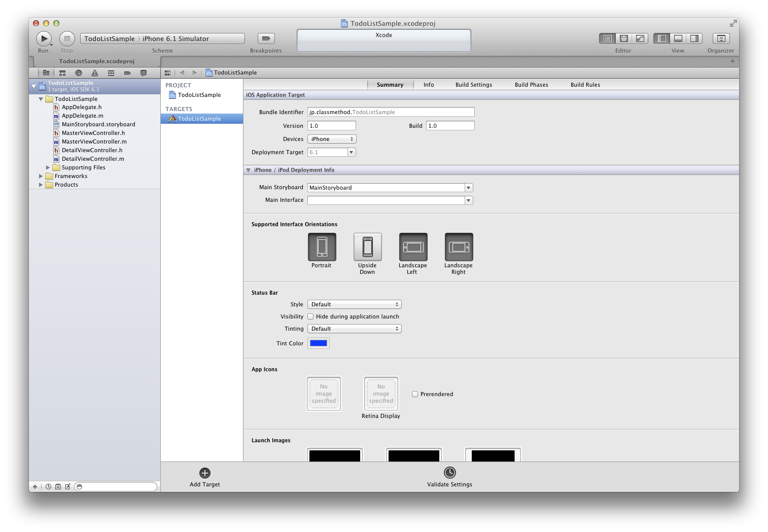The image size is (768, 532).
Task: Open the TodoListSample scheme selector
Action: point(110,39)
